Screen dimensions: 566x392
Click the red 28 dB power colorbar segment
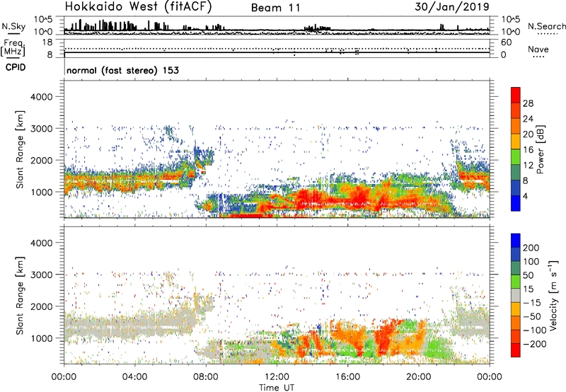(x=516, y=95)
